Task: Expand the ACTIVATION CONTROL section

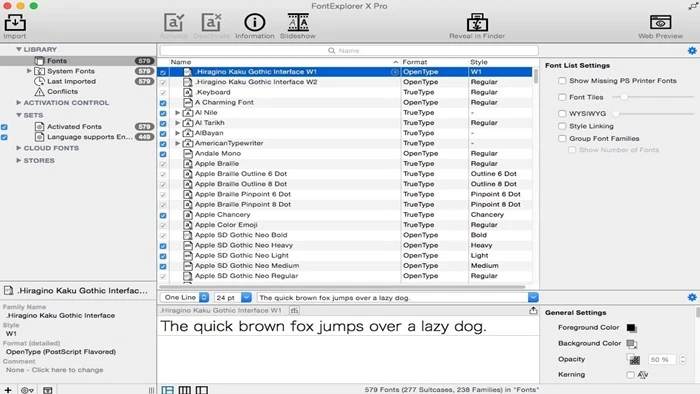Action: tap(19, 103)
